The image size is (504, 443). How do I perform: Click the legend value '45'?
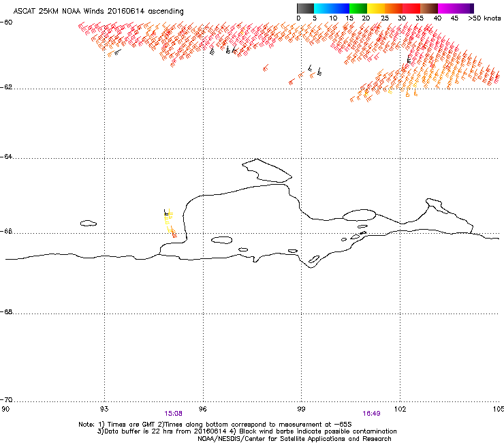pos(454,18)
